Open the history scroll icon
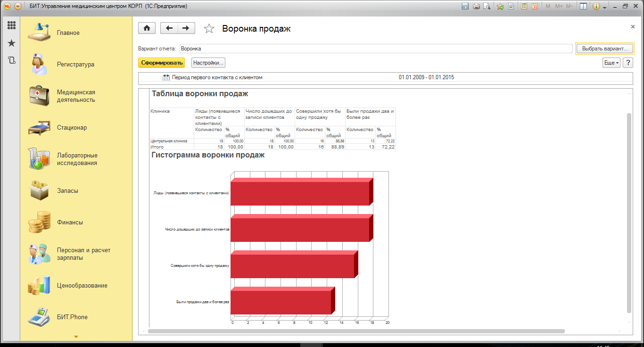 [11, 60]
